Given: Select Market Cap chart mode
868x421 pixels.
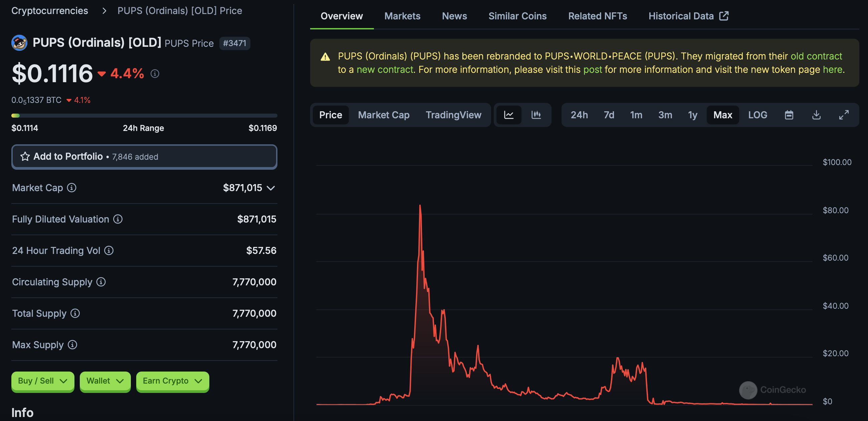Looking at the screenshot, I should coord(384,115).
